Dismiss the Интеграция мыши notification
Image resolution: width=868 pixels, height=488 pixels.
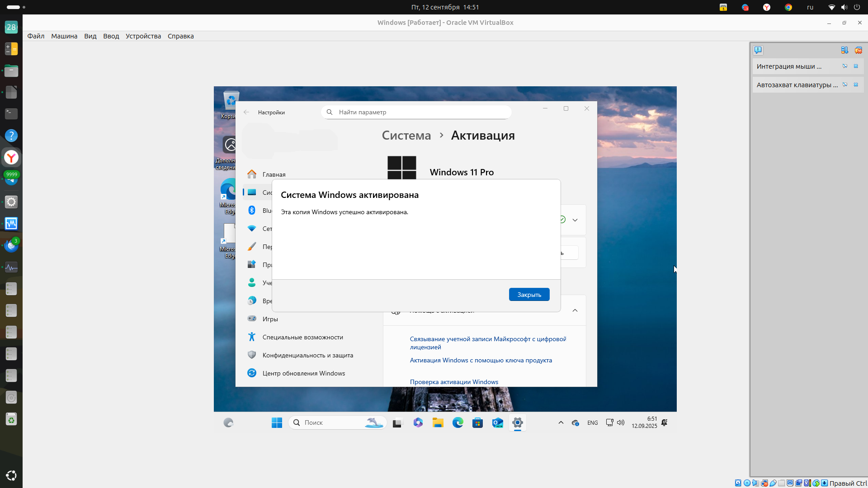pyautogui.click(x=856, y=66)
